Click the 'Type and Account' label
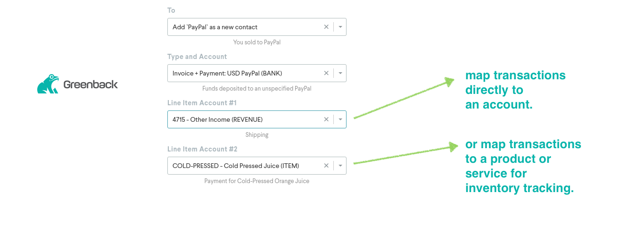Screen dimensions: 644x227 click(197, 57)
